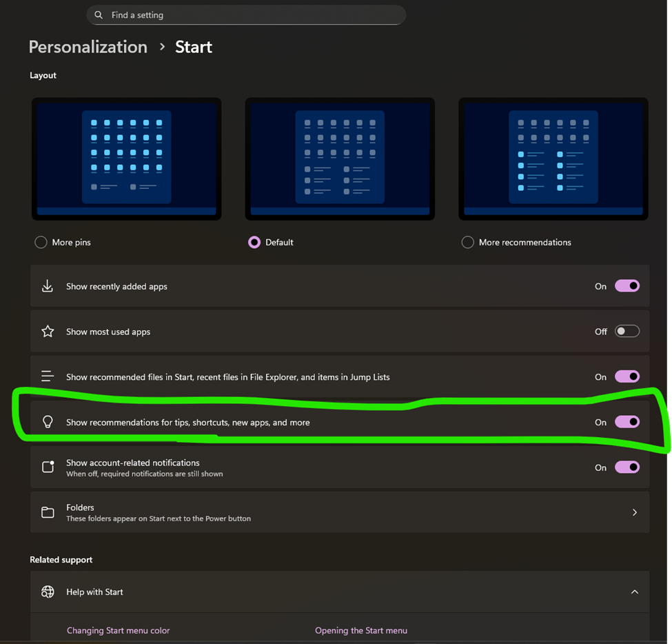Open Folders settings via chevron arrow
Viewport: 672px width, 644px height.
[x=635, y=512]
